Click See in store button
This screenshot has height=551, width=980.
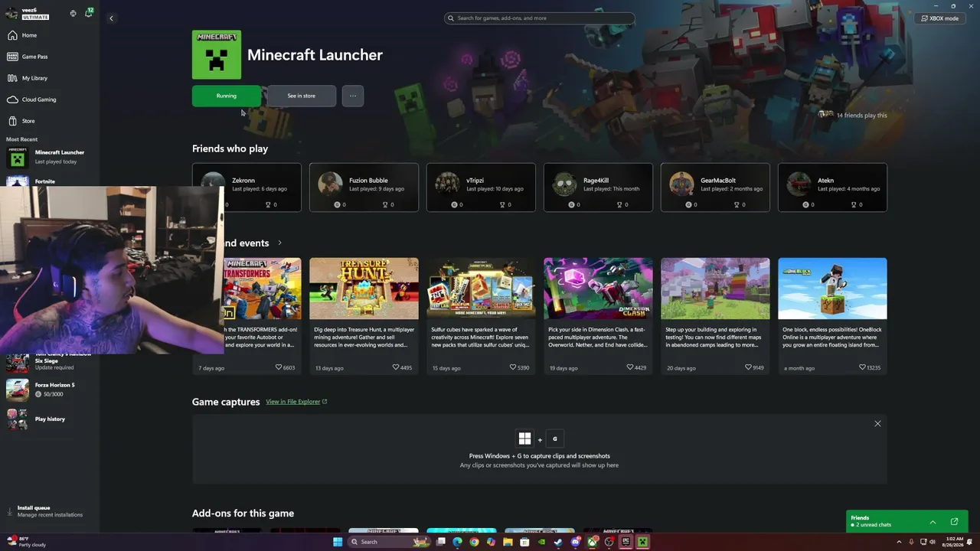pos(301,96)
